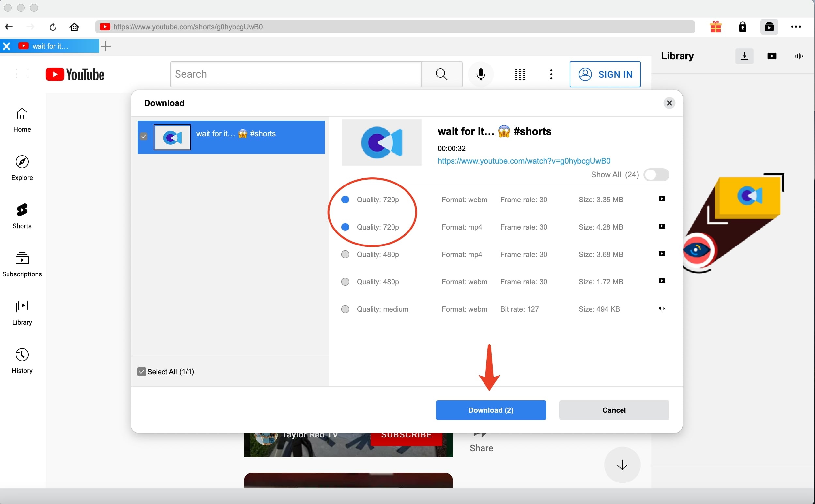Expand YouTube hamburger guide menu
815x504 pixels.
(22, 74)
